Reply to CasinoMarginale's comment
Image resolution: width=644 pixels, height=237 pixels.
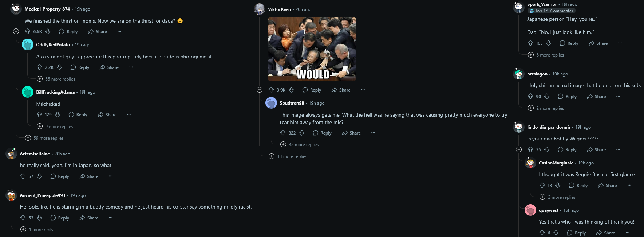[x=578, y=186]
